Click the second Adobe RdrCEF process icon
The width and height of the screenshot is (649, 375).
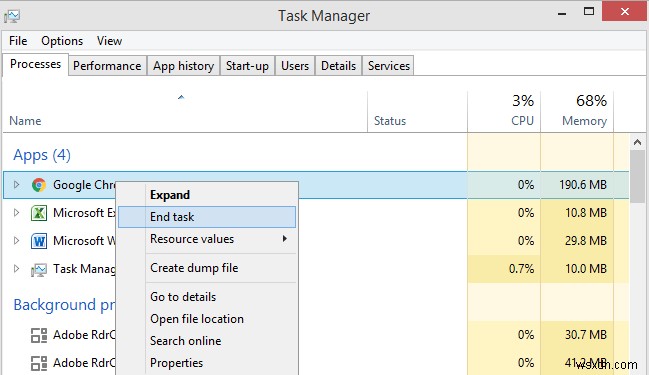click(39, 363)
